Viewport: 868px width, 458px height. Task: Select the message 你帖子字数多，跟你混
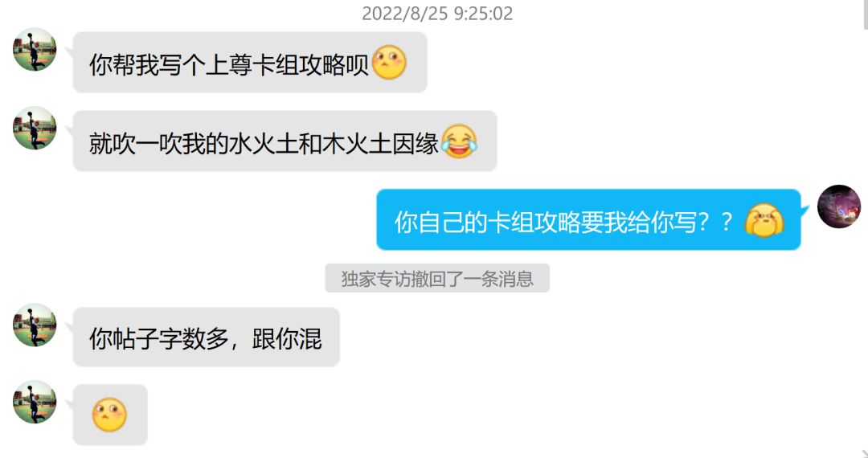click(206, 337)
